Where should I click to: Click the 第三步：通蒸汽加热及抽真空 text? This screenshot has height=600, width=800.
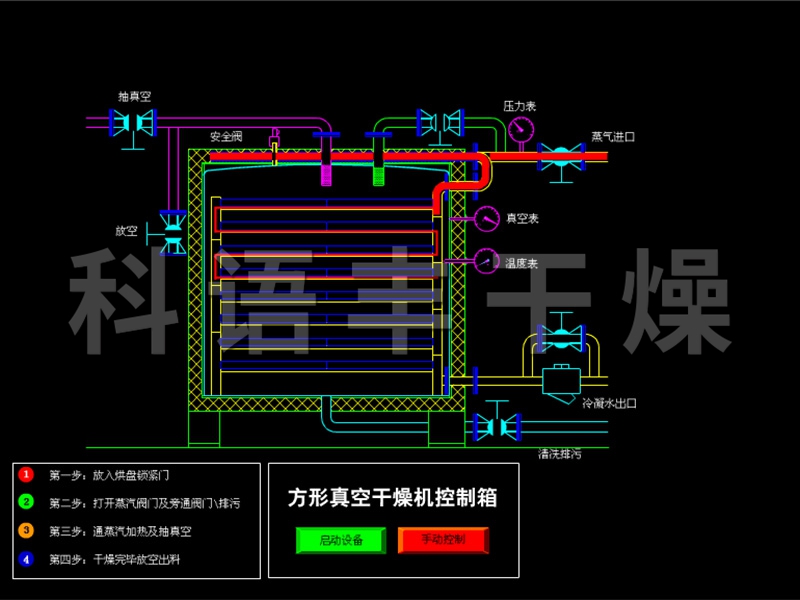click(x=120, y=531)
